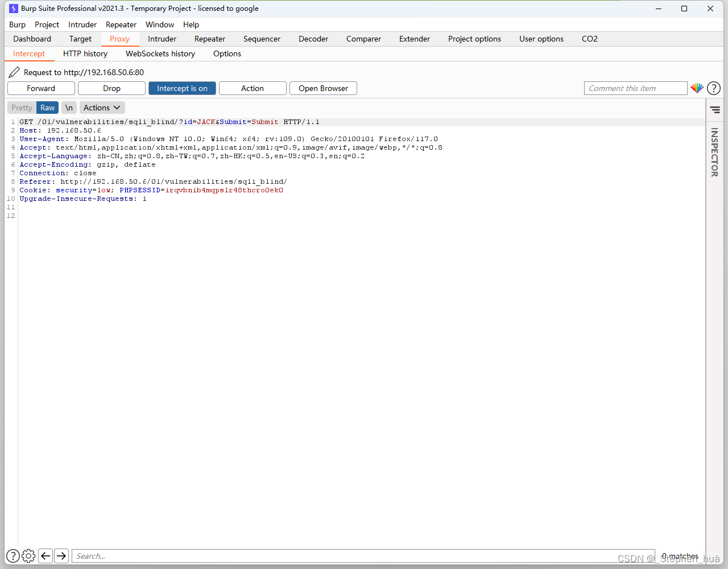This screenshot has height=569, width=728.
Task: Switch to Pretty message view
Action: point(22,108)
